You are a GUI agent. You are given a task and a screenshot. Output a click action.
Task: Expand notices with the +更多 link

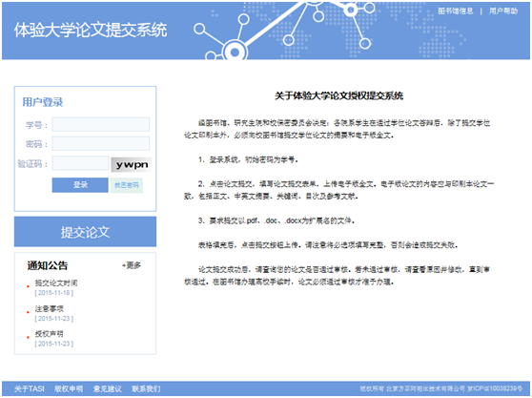[132, 265]
